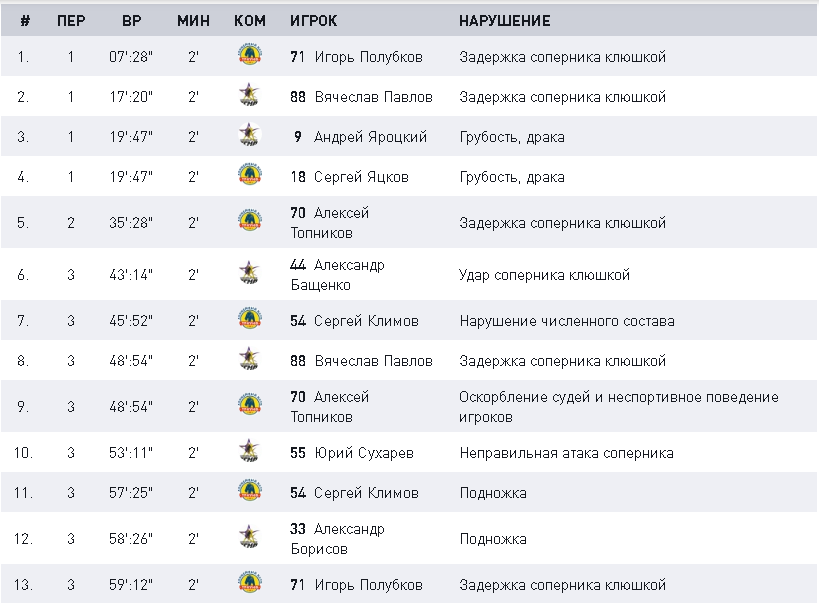Click star team logo in row 2
The width and height of the screenshot is (819, 603).
pyautogui.click(x=249, y=95)
